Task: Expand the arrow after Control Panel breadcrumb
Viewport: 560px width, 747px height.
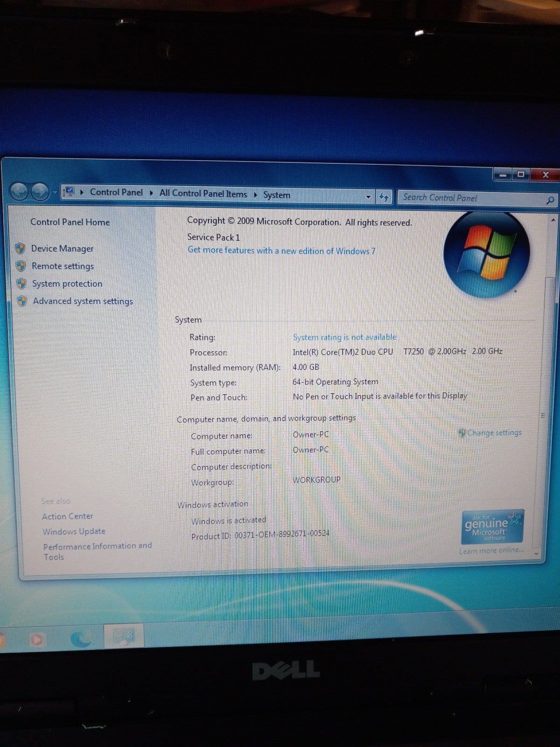Action: coord(151,192)
